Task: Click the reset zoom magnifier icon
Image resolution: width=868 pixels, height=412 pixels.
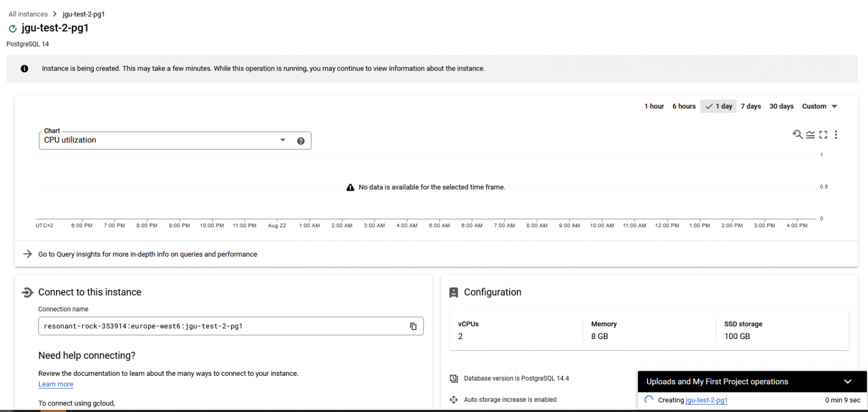Action: click(797, 135)
